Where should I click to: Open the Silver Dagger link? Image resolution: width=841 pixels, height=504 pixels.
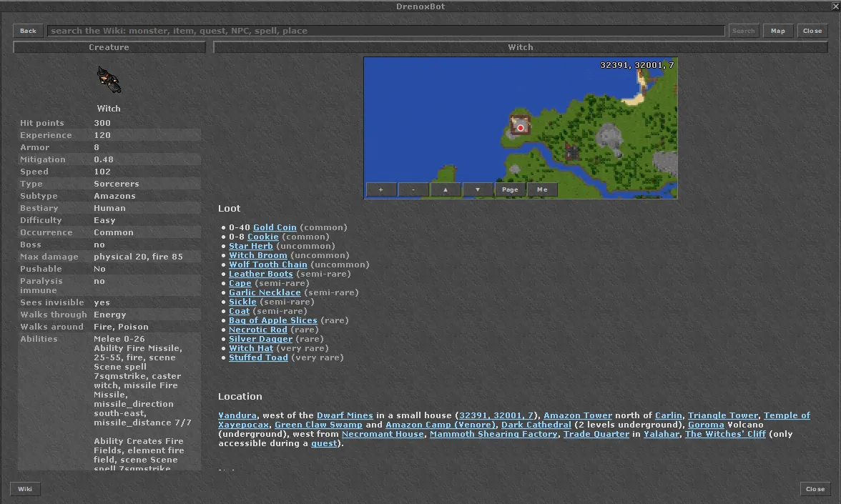(x=260, y=339)
